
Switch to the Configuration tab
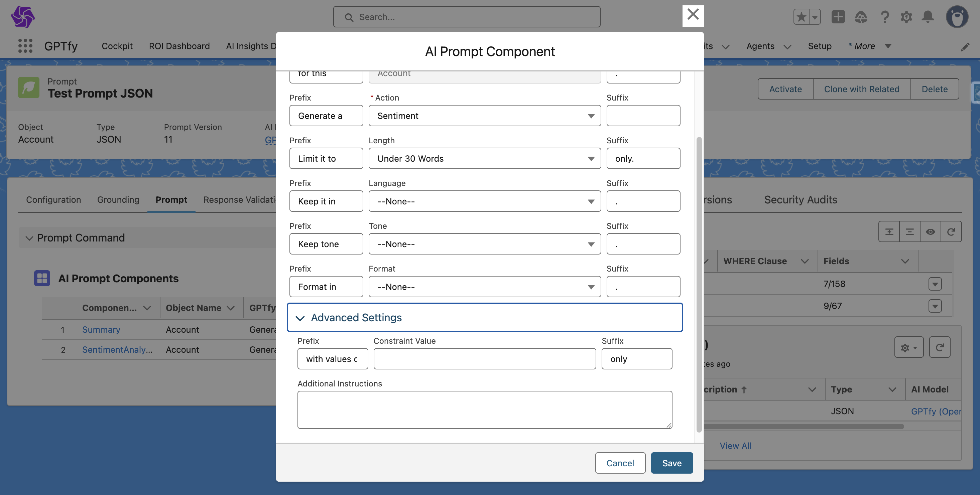pyautogui.click(x=53, y=200)
